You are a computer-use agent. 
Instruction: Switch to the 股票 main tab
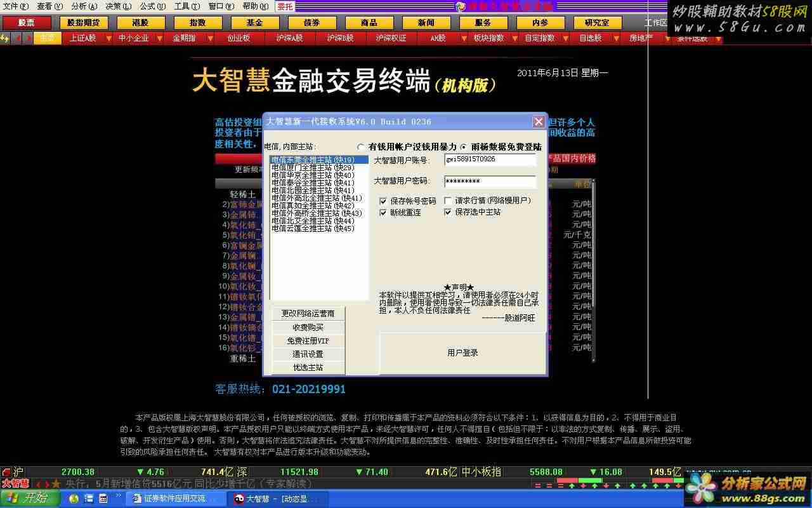(27, 23)
